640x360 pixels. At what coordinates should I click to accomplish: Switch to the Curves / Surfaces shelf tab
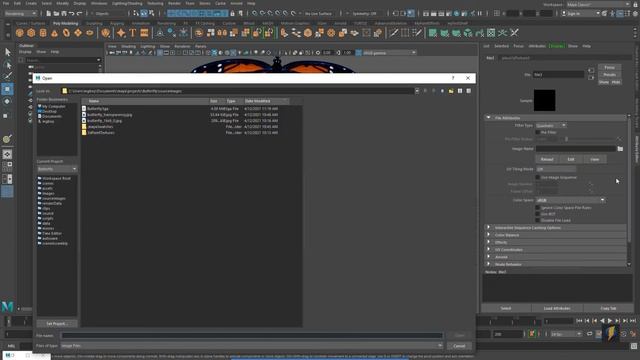31,23
